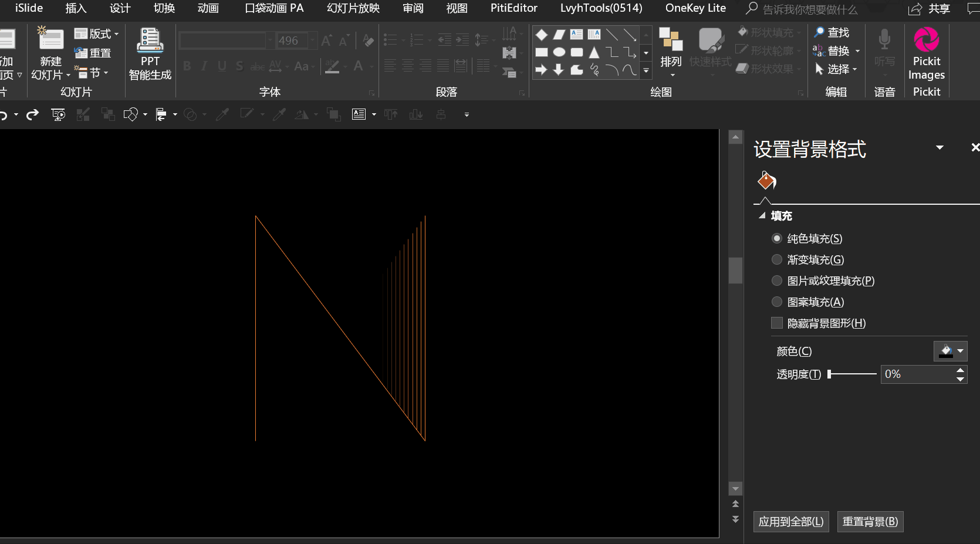This screenshot has height=544, width=980.
Task: Select 渐变填充 gradient fill option
Action: (x=777, y=259)
